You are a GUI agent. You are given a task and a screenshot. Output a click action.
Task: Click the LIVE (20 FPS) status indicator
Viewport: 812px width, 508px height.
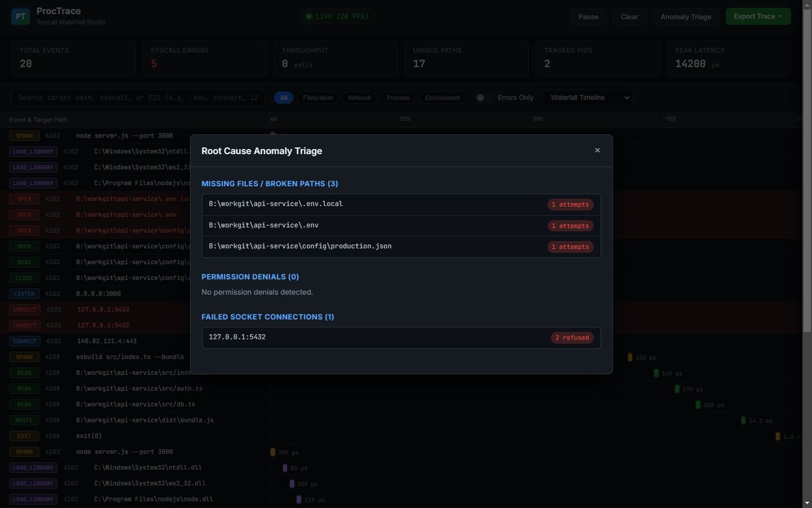[x=337, y=16]
